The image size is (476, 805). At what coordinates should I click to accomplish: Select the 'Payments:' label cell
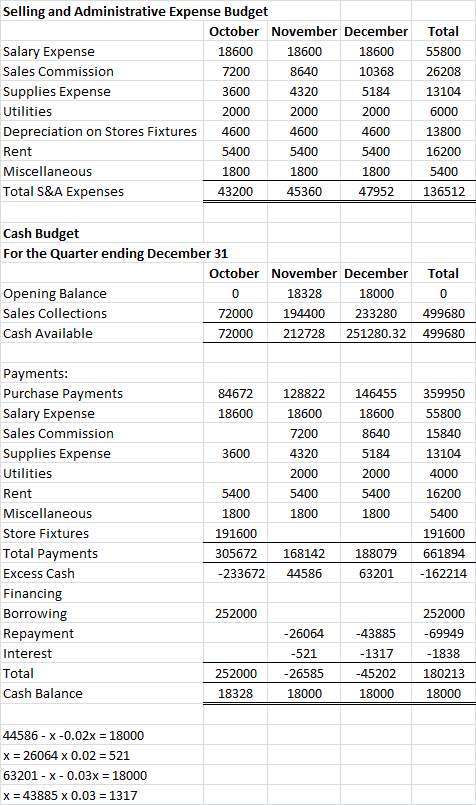pos(35,374)
